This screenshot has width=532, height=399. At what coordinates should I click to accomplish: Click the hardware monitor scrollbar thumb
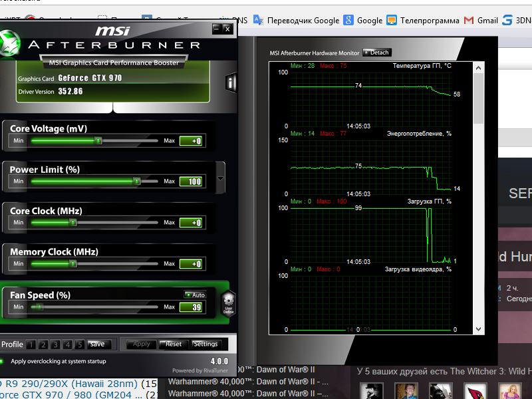tap(478, 98)
